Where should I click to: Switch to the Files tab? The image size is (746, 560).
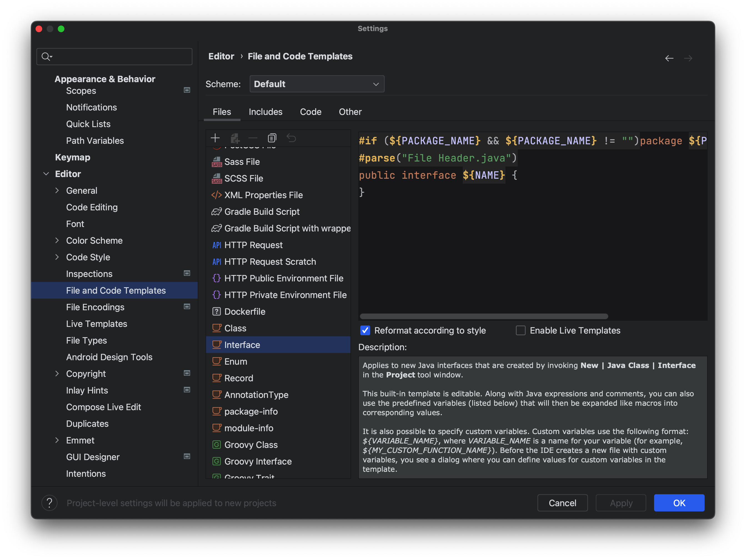pyautogui.click(x=222, y=112)
